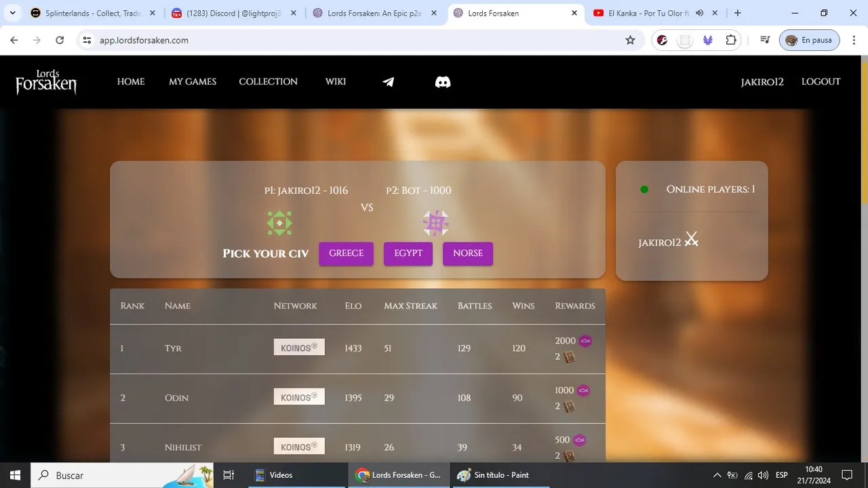
Task: View site information icon in address bar
Action: point(87,40)
